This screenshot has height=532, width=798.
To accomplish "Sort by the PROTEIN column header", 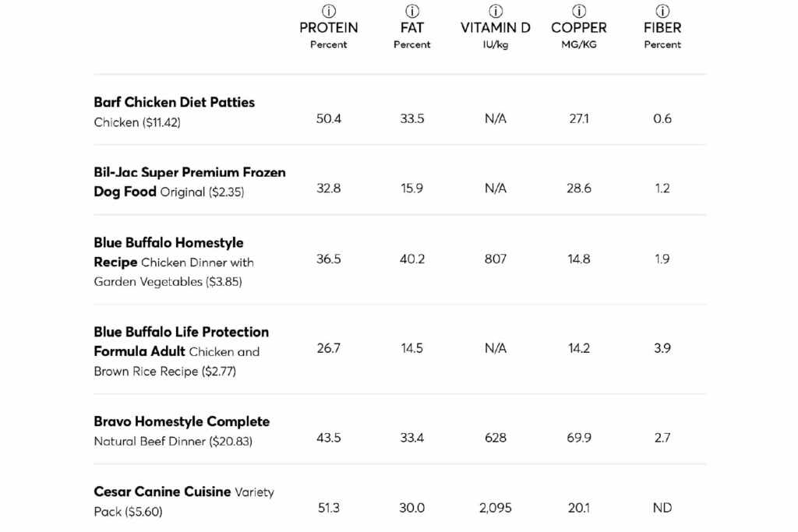I will [329, 28].
